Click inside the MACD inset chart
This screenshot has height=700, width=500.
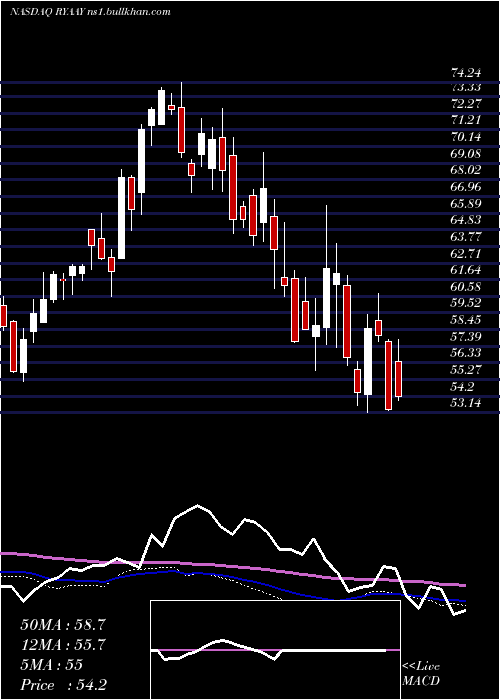pyautogui.click(x=275, y=650)
